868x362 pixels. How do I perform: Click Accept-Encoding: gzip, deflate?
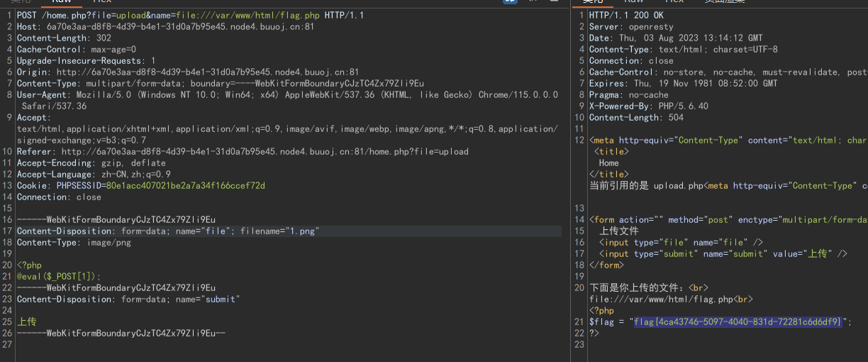click(x=91, y=163)
